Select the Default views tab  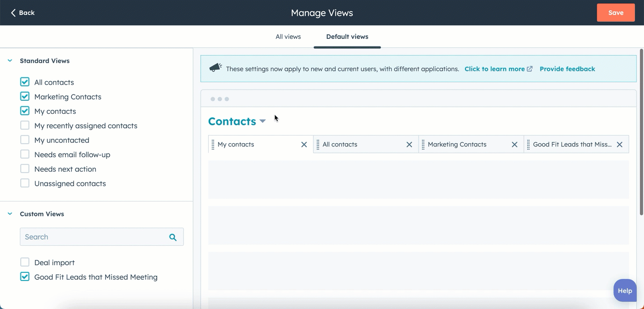click(x=347, y=37)
